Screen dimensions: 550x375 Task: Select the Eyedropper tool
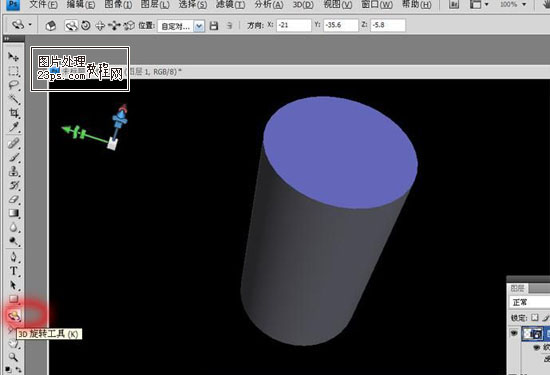[14, 127]
